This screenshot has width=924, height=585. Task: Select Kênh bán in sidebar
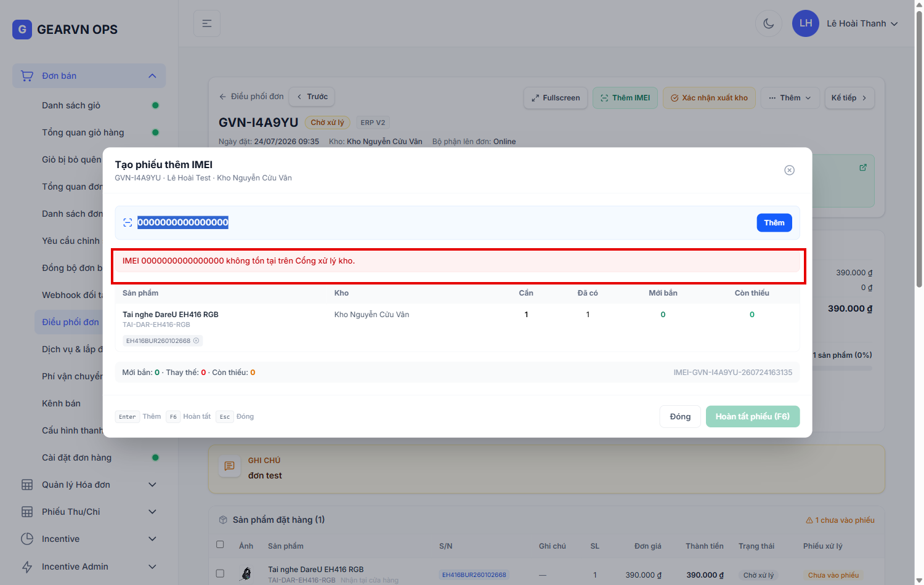61,403
